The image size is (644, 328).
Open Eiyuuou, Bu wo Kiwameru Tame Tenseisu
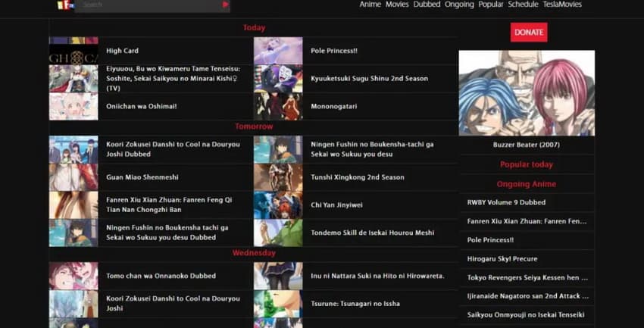click(173, 79)
